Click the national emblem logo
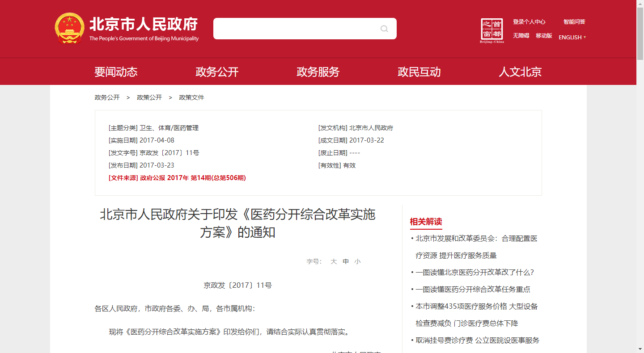This screenshot has height=353, width=644. (x=69, y=28)
